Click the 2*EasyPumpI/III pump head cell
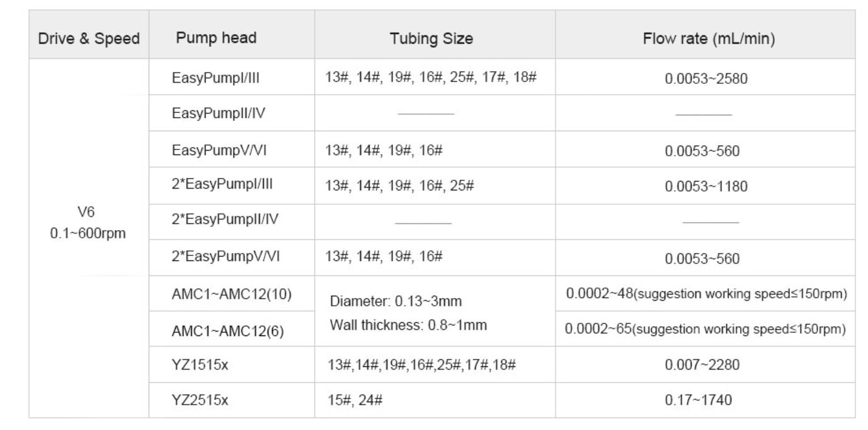The image size is (868, 430). click(232, 185)
